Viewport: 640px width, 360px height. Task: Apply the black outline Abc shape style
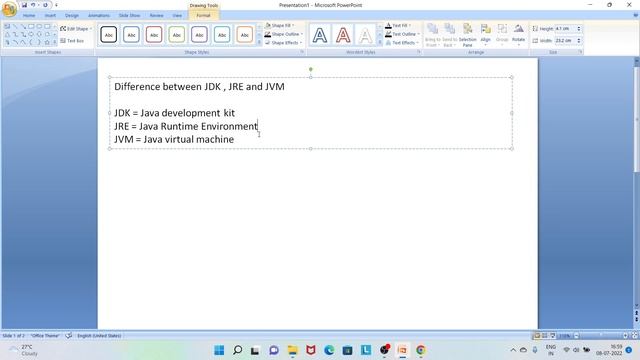point(109,35)
